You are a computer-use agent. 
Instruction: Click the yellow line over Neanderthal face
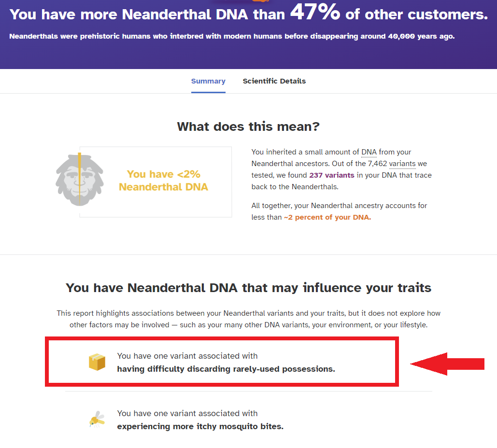point(80,179)
